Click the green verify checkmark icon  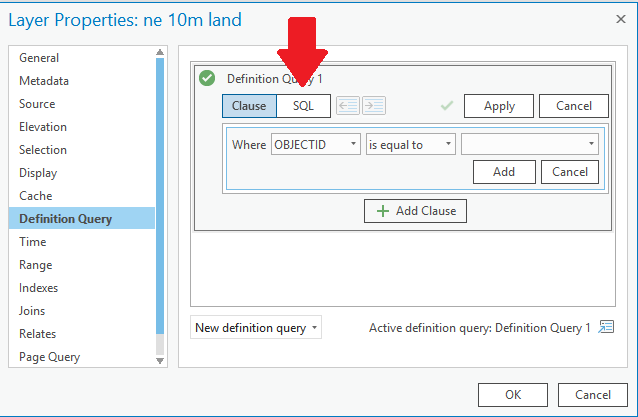(x=447, y=106)
